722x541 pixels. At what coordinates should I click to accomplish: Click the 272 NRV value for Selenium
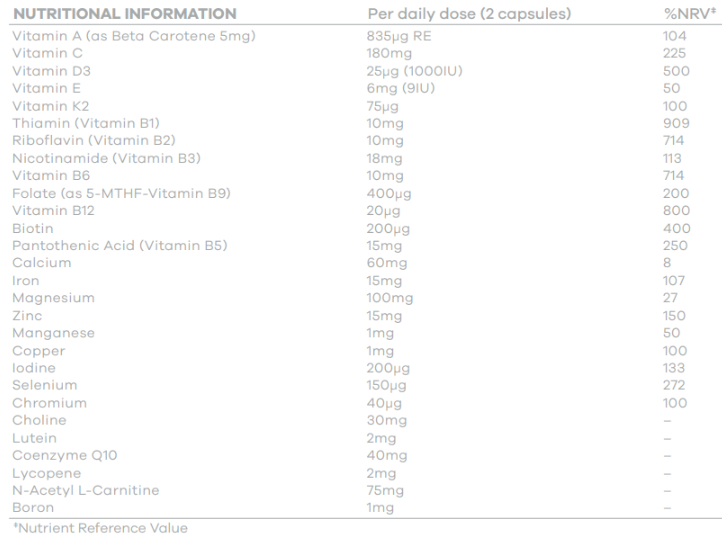(674, 385)
